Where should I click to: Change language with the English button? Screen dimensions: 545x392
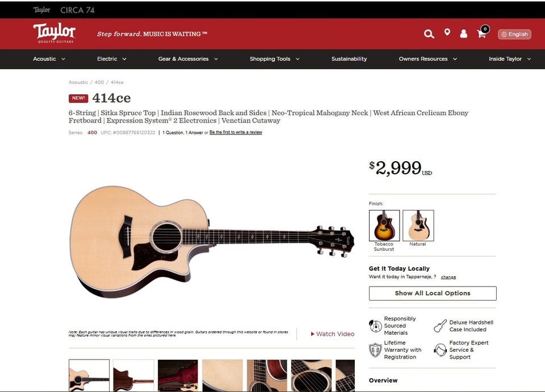pos(514,34)
